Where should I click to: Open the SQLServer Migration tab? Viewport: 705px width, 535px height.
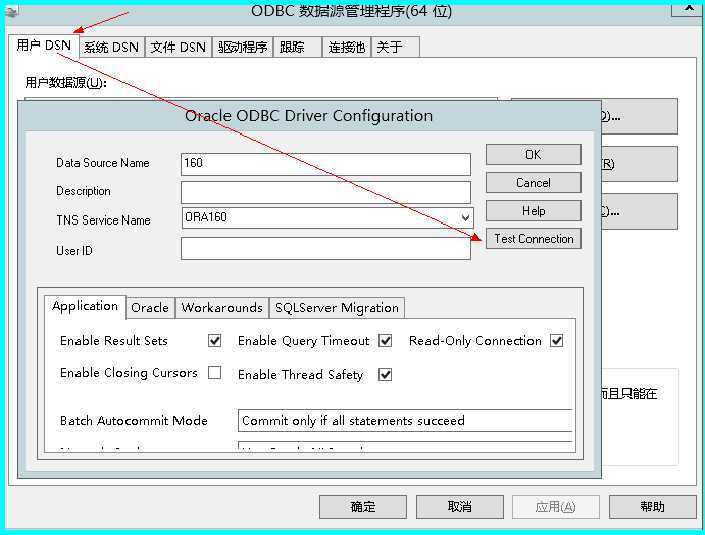pyautogui.click(x=337, y=308)
